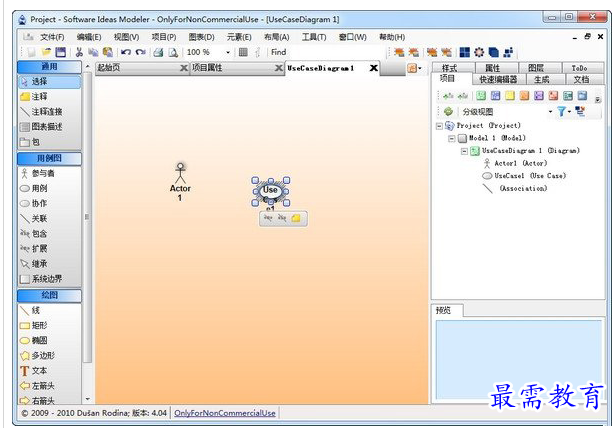
Task: Collapse the 用例图 toolbox section
Action: click(50, 158)
